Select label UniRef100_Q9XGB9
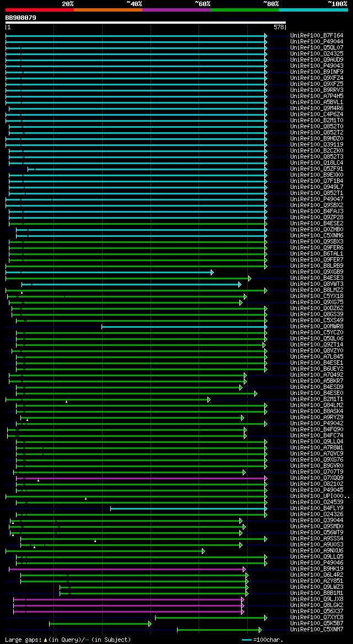Image resolution: width=353 pixels, height=644 pixels. click(317, 272)
